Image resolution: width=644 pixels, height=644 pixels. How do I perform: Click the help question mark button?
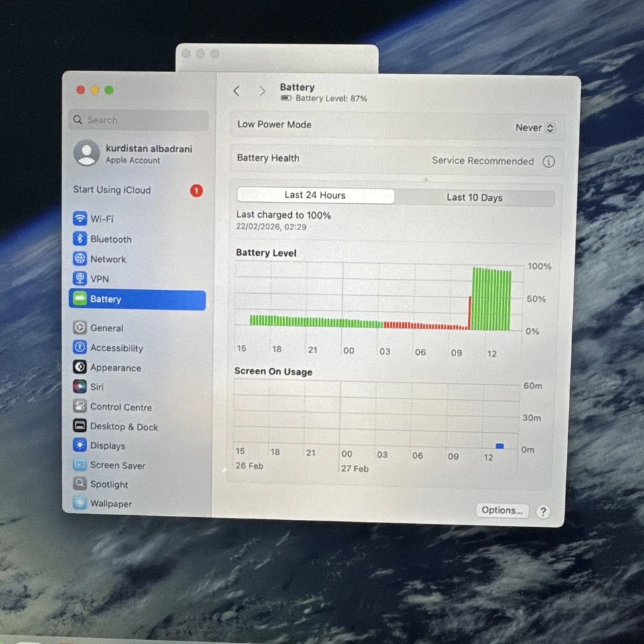click(543, 512)
